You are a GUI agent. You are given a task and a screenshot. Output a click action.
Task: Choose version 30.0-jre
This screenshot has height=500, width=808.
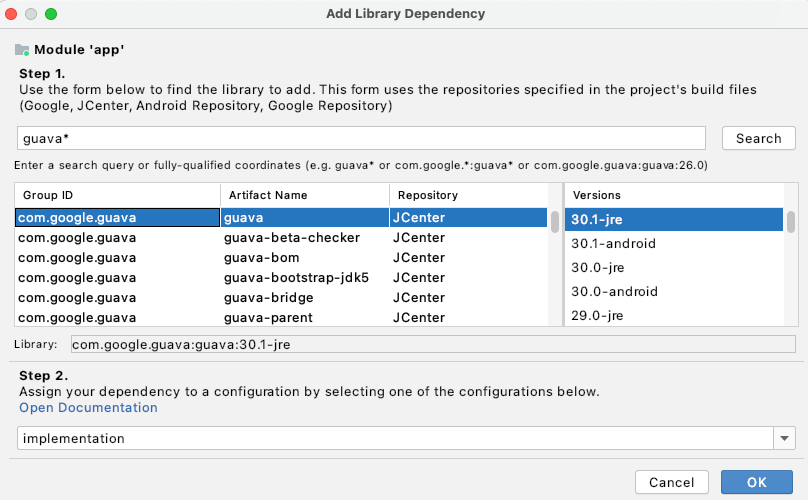click(x=597, y=267)
